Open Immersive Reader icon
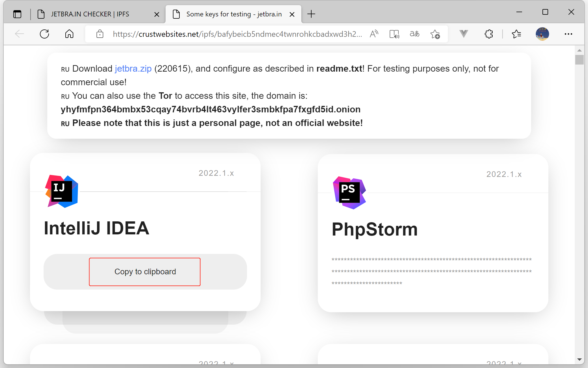Viewport: 588px width, 368px height. coord(394,34)
